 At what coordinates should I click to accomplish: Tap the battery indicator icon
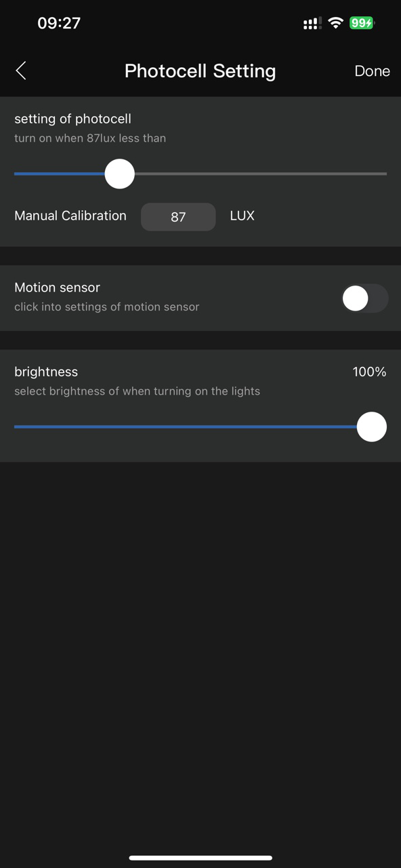pyautogui.click(x=362, y=23)
